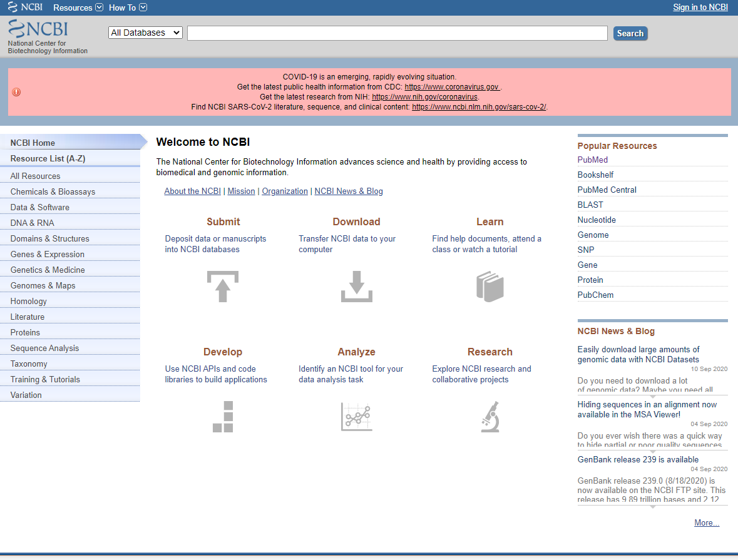Click the Download heading link
Image resolution: width=738 pixels, height=560 pixels.
[x=356, y=221]
